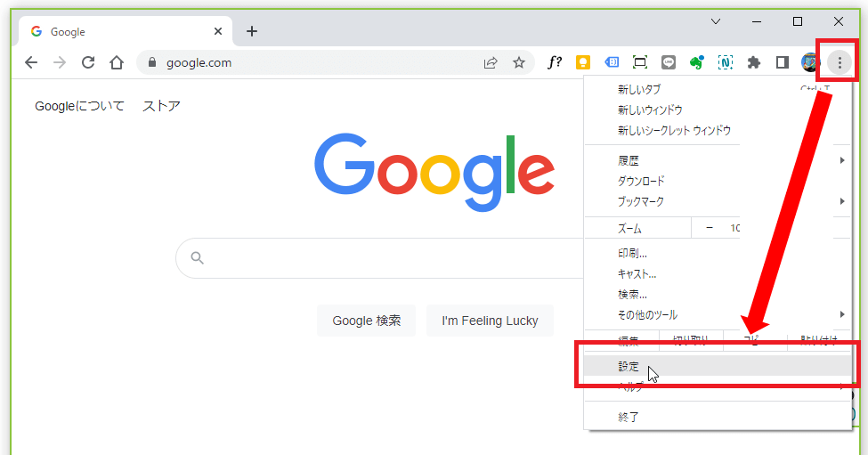Decrease zoom with the minus button
This screenshot has width=868, height=455.
pos(710,228)
